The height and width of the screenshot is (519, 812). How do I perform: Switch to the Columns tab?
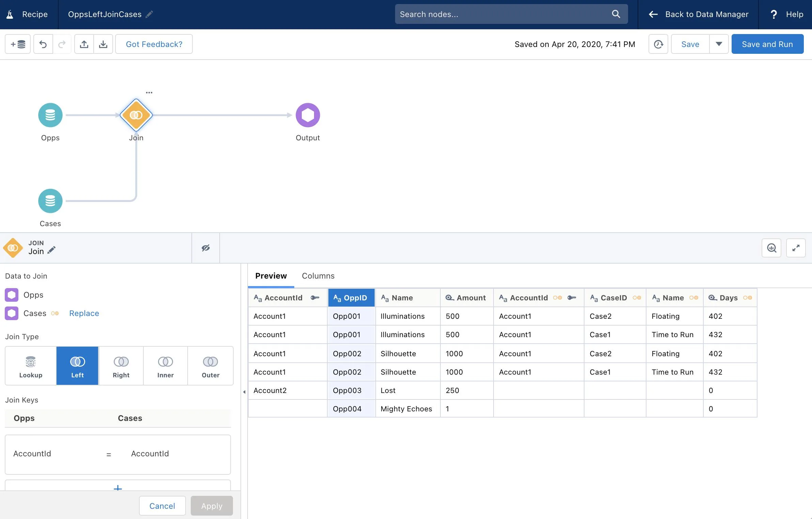(x=318, y=276)
